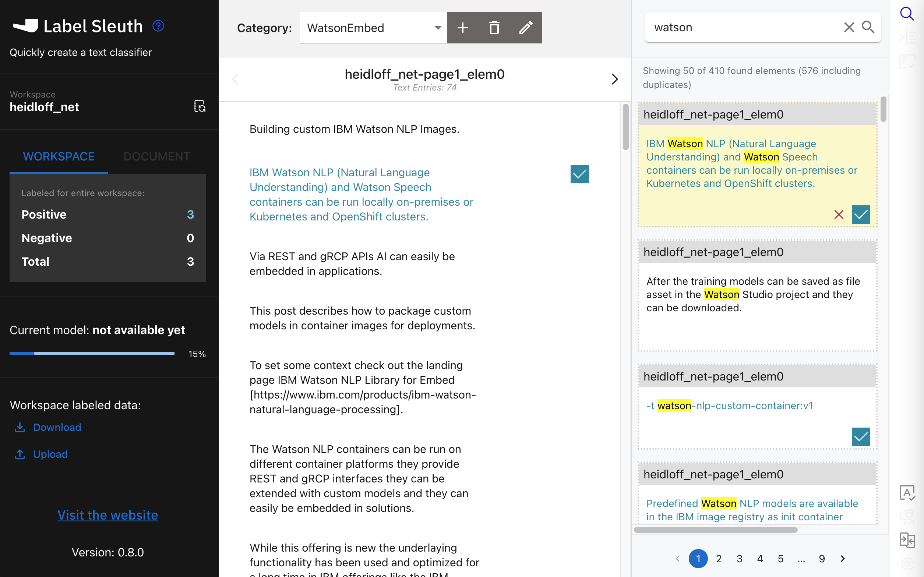
Task: Open the Search panel in right sidebar
Action: click(907, 14)
